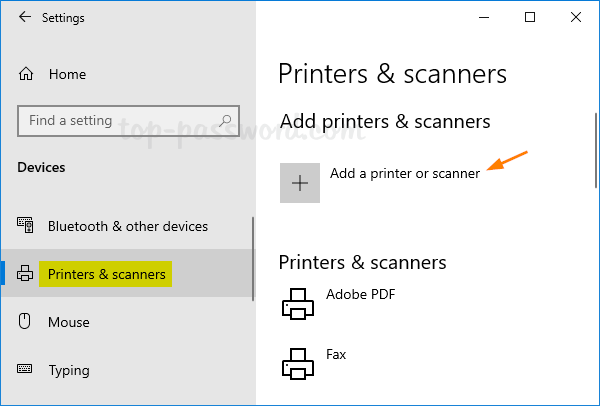Select the Adobe PDF printer icon
Viewport: 600px width, 406px height.
coord(299,304)
